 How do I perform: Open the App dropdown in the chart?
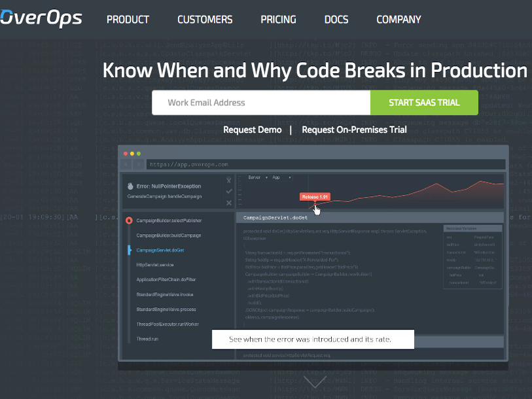pyautogui.click(x=281, y=177)
